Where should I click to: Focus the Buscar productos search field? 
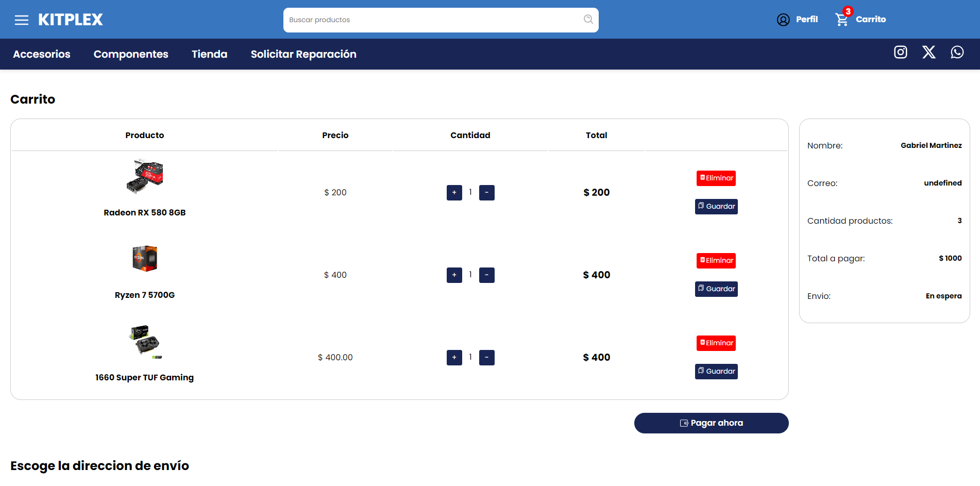tap(441, 20)
